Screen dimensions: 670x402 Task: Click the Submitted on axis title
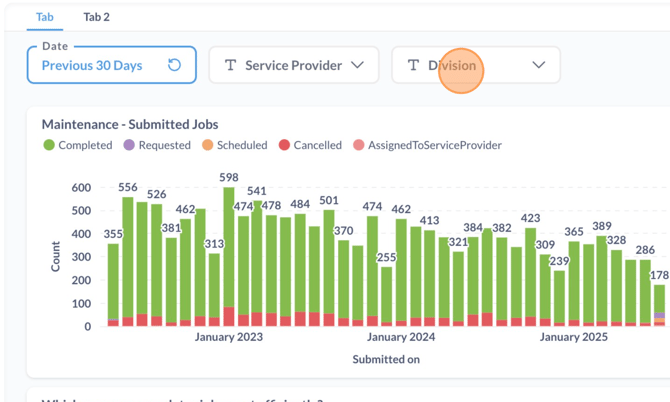[386, 359]
